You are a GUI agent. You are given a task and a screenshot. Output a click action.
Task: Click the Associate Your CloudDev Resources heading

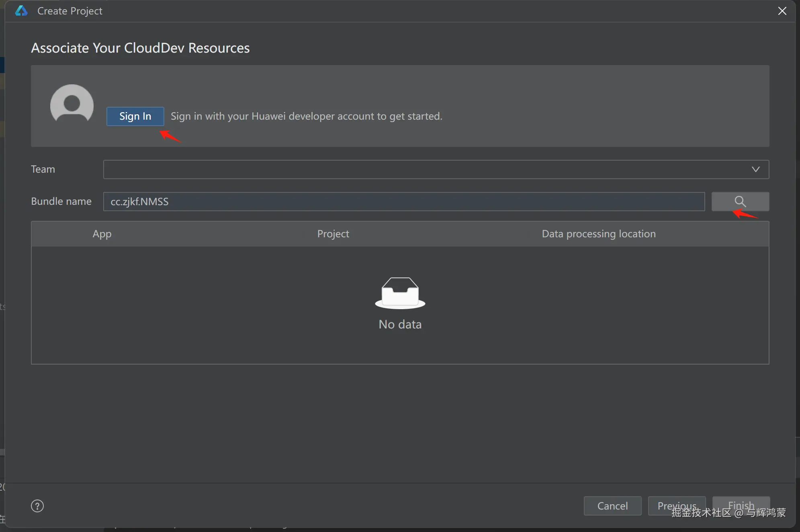pyautogui.click(x=140, y=48)
